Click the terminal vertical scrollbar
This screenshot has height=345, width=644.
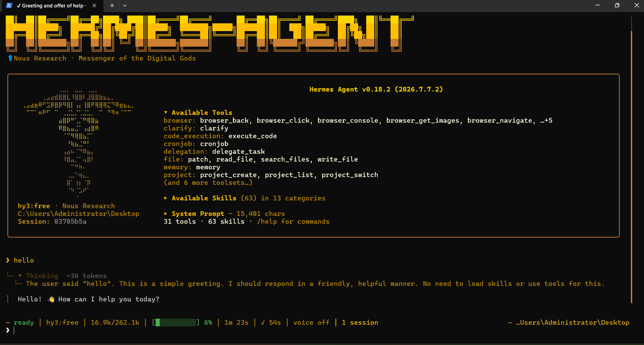tap(632, 167)
